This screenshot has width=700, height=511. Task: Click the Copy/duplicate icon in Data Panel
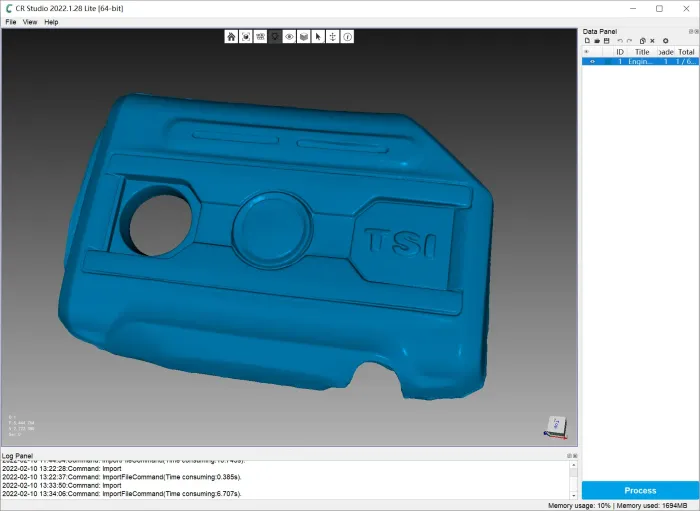pyautogui.click(x=642, y=41)
